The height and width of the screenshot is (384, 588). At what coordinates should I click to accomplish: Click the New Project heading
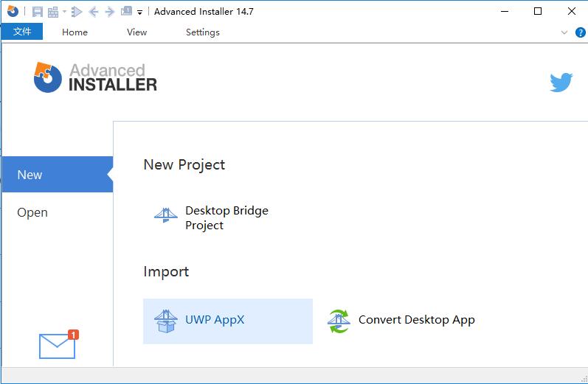coord(184,164)
